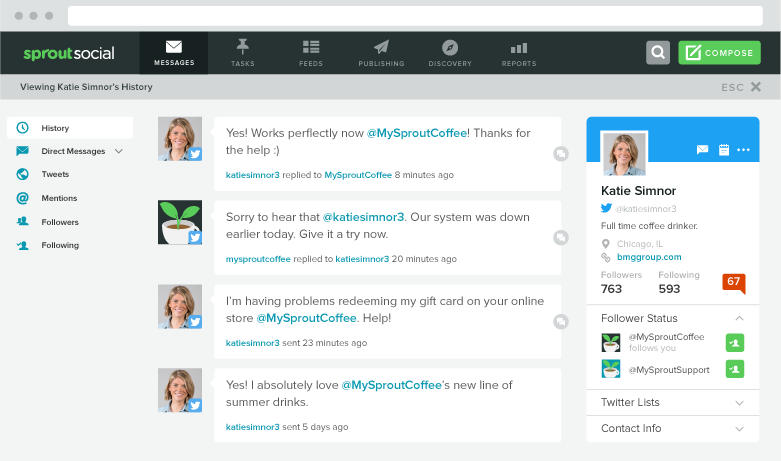The width and height of the screenshot is (781, 461).
Task: Open the bmggroup.com link
Action: click(649, 257)
